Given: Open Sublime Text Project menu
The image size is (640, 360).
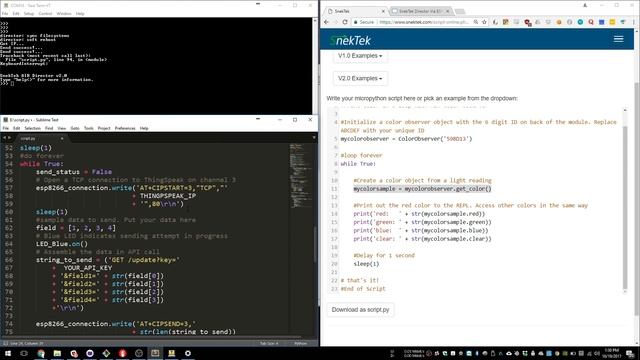Looking at the screenshot, I should pyautogui.click(x=104, y=128).
